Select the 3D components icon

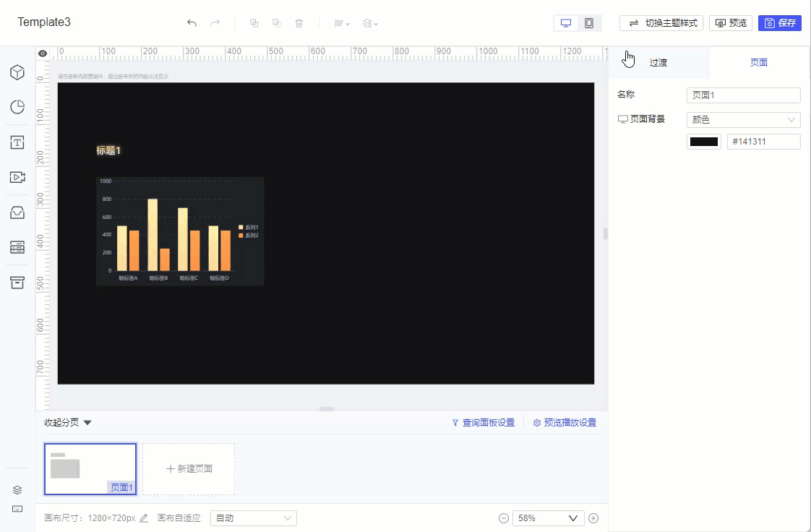pos(18,72)
